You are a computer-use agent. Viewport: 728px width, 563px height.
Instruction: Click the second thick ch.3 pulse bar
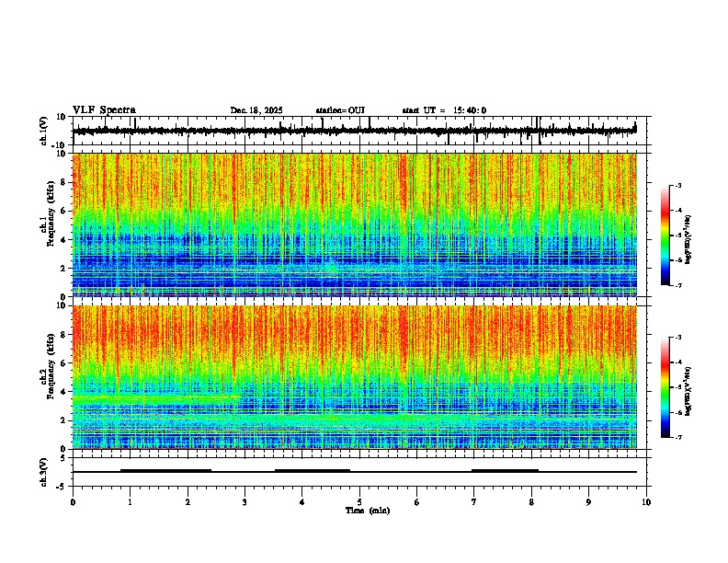tap(312, 471)
